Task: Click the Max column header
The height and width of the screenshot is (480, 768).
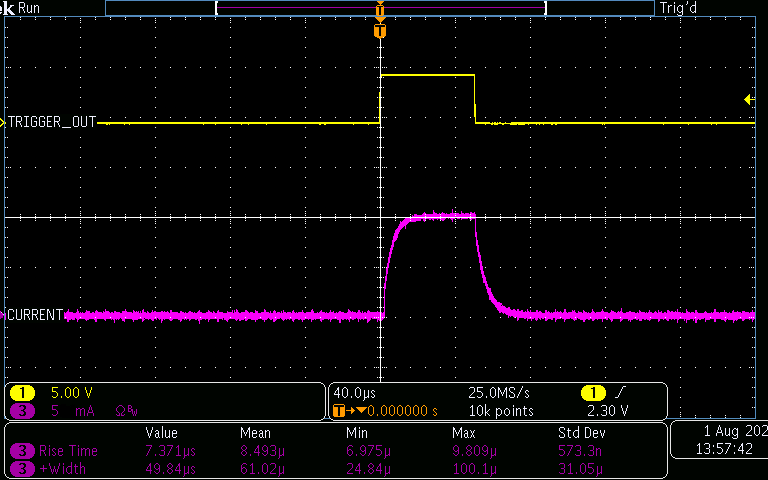Action: [463, 433]
